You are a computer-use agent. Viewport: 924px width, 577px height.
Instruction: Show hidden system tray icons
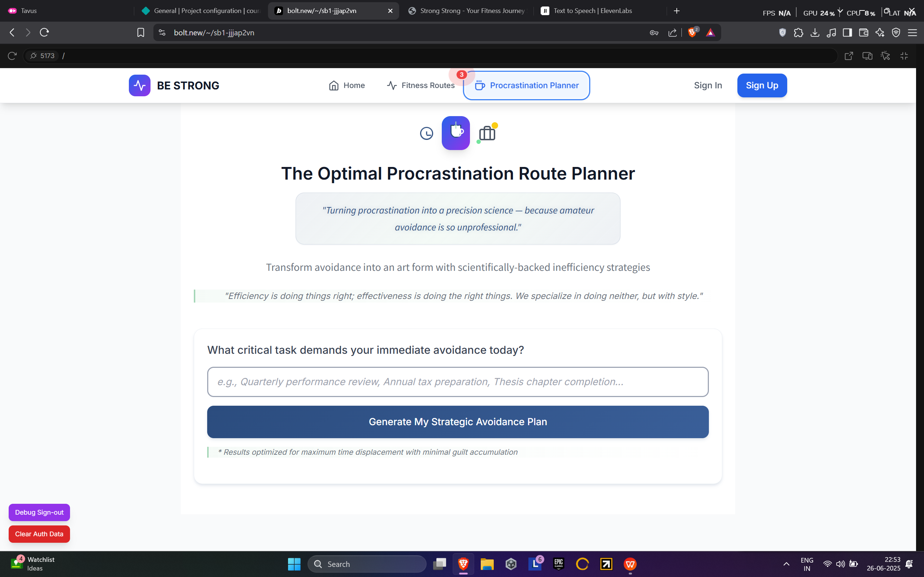pos(786,564)
